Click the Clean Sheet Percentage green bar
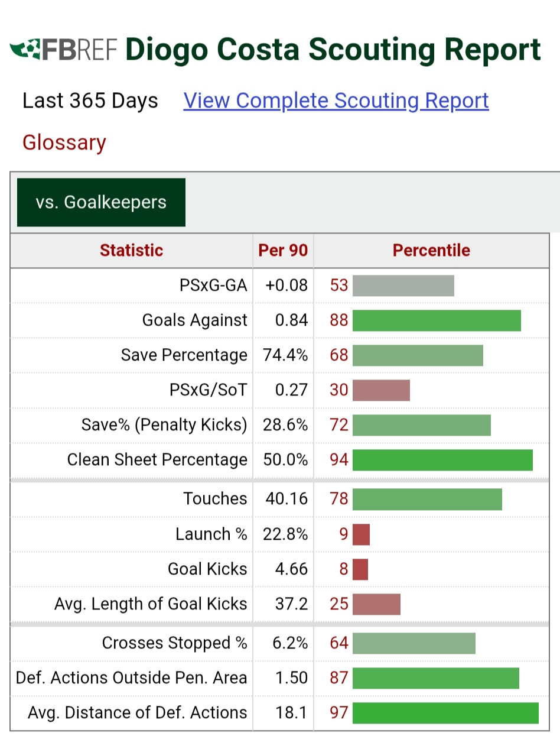 tap(442, 460)
